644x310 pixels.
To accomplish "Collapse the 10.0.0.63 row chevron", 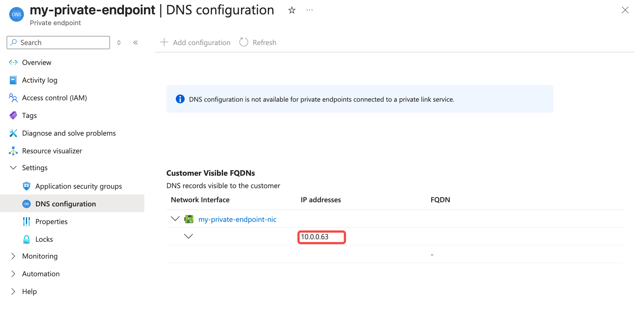I will tap(189, 236).
